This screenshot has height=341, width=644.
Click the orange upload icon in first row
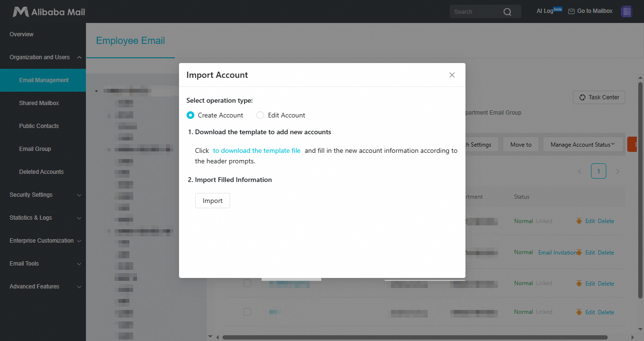pyautogui.click(x=579, y=221)
